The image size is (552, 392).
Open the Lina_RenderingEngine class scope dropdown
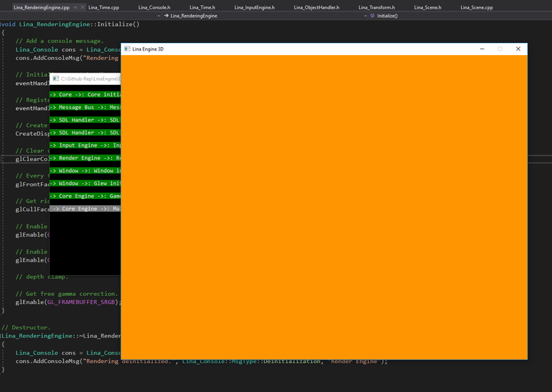pos(265,16)
